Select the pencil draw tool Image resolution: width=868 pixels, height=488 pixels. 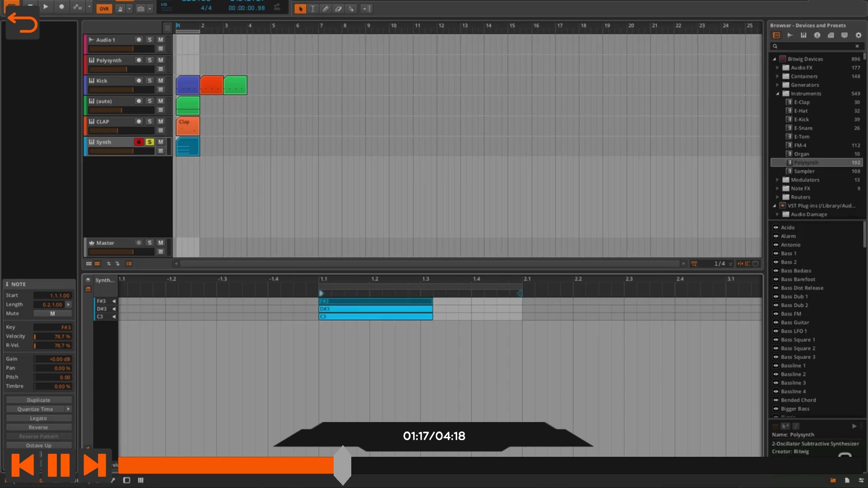325,9
